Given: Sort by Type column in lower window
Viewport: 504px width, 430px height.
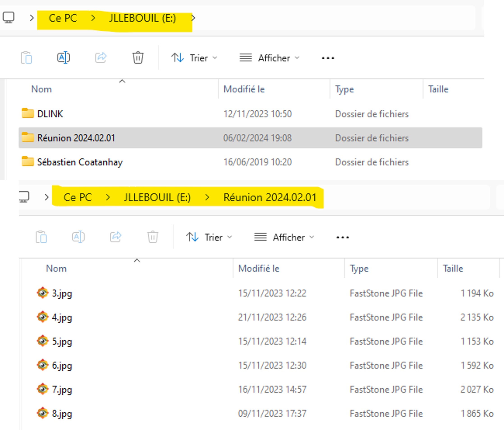Looking at the screenshot, I should coord(359,269).
